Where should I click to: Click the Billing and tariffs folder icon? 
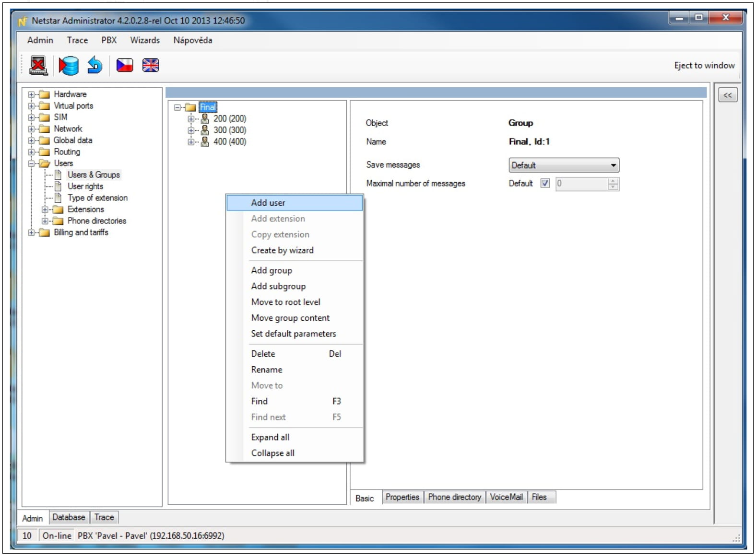(45, 232)
